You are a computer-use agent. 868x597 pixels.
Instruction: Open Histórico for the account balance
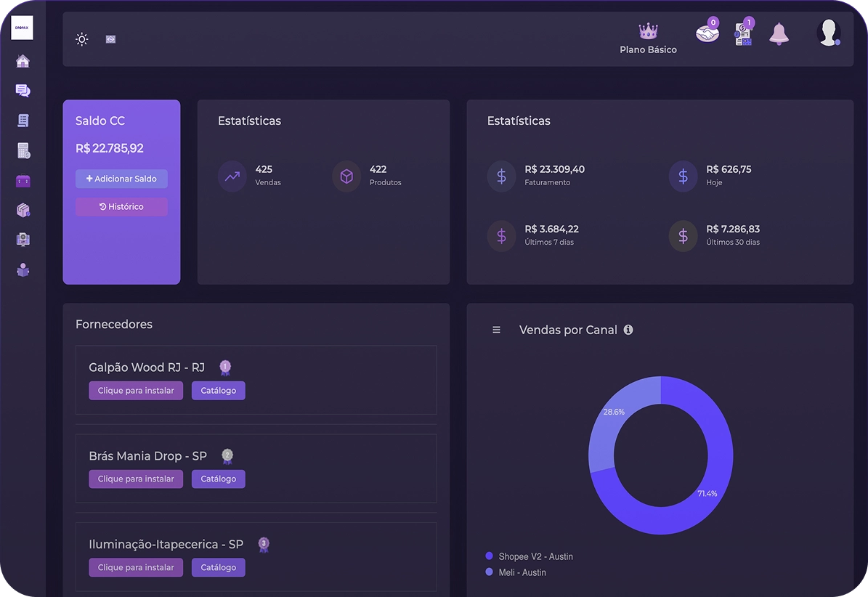click(x=121, y=206)
